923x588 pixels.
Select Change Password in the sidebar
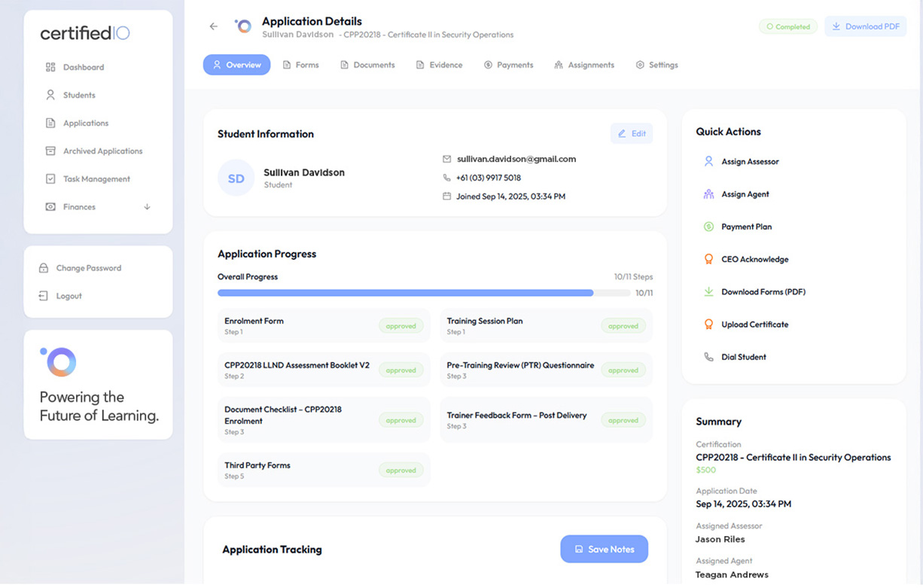[88, 268]
